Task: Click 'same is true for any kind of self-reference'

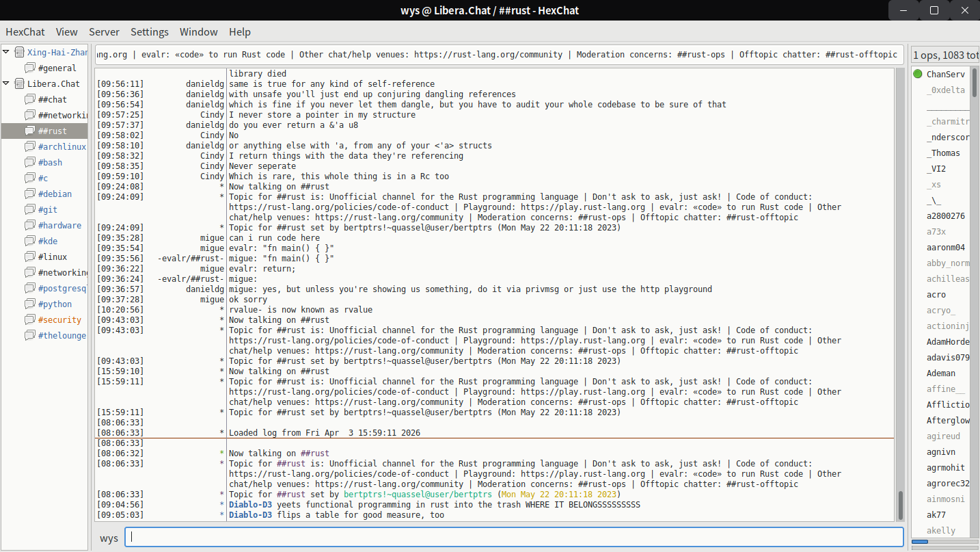Action: (x=331, y=84)
